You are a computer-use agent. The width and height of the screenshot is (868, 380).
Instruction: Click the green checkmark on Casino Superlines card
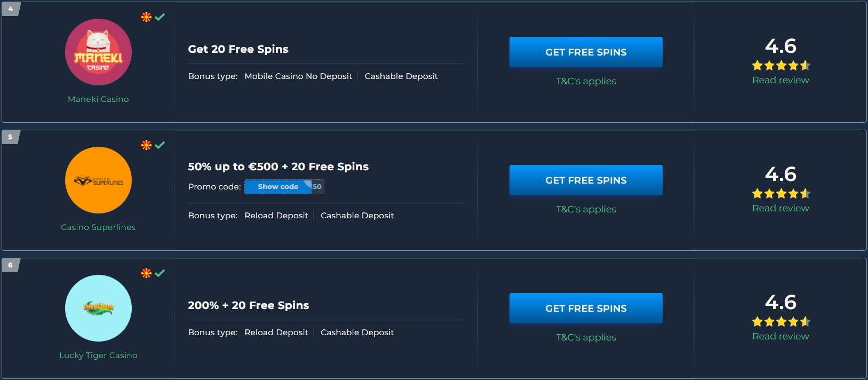pos(160,145)
